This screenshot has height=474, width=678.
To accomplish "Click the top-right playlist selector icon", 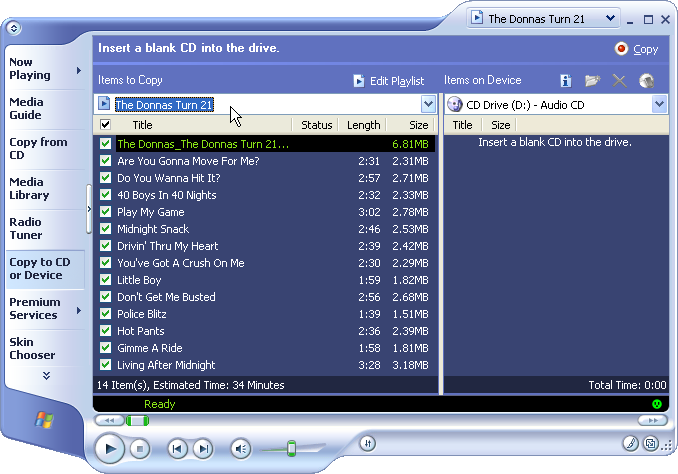I will [477, 18].
